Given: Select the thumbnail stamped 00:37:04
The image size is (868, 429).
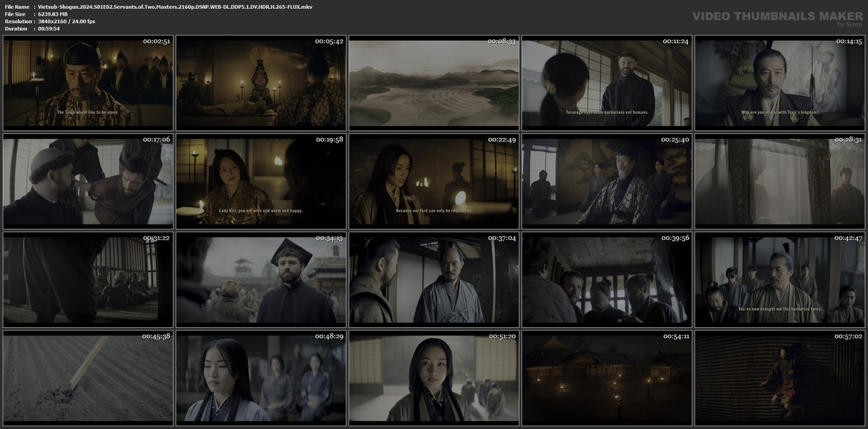Looking at the screenshot, I should click(x=433, y=279).
